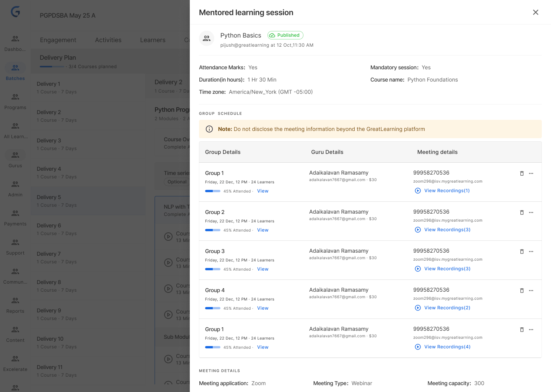Image resolution: width=551 pixels, height=392 pixels.
Task: Open Content in the sidebar
Action: [x=15, y=334]
